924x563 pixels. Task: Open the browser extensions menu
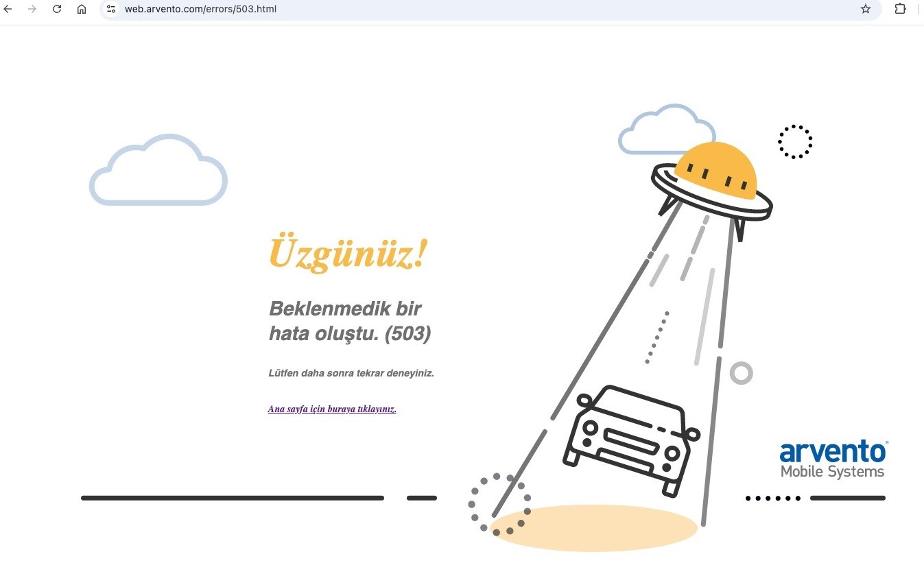[x=900, y=9]
